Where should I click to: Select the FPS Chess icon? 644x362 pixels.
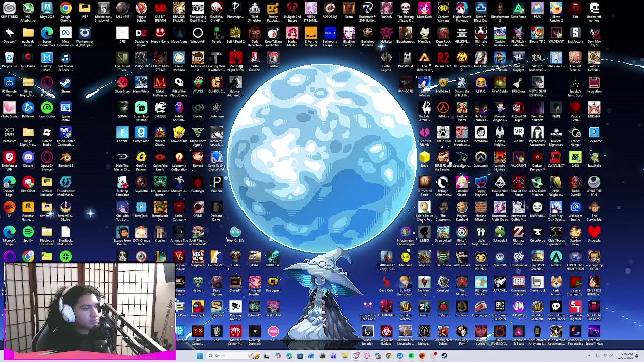pyautogui.click(x=519, y=85)
